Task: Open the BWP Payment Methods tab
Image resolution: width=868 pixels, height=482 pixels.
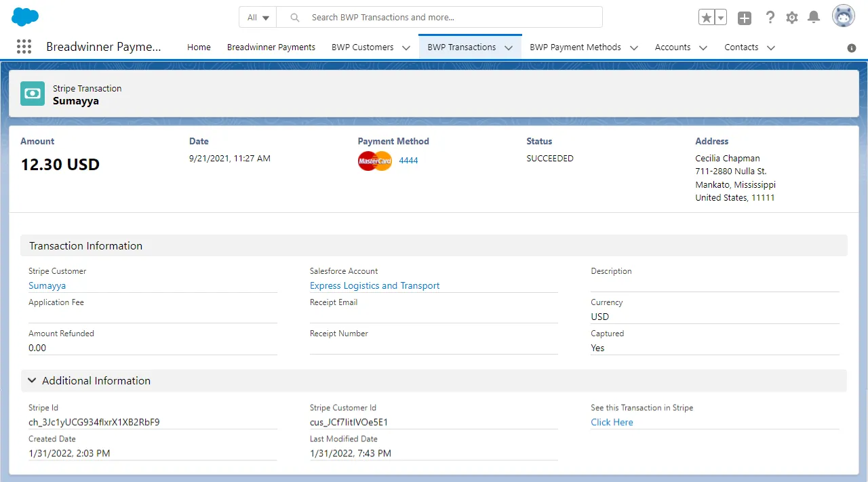Action: coord(575,47)
